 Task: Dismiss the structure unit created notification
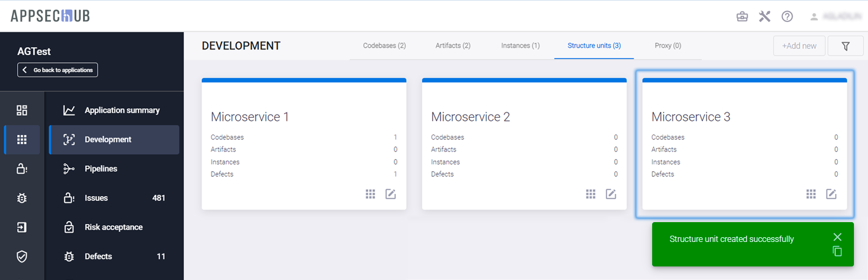pos(837,237)
